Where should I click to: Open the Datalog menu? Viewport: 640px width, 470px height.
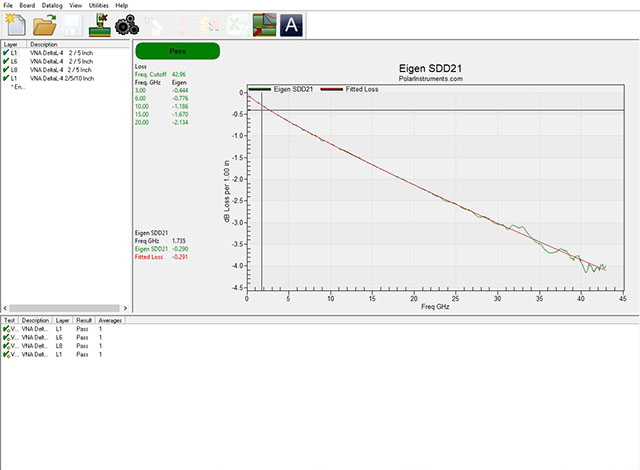(x=52, y=5)
